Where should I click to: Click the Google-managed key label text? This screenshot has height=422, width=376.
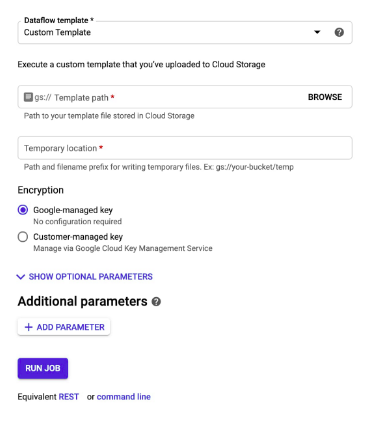[73, 210]
